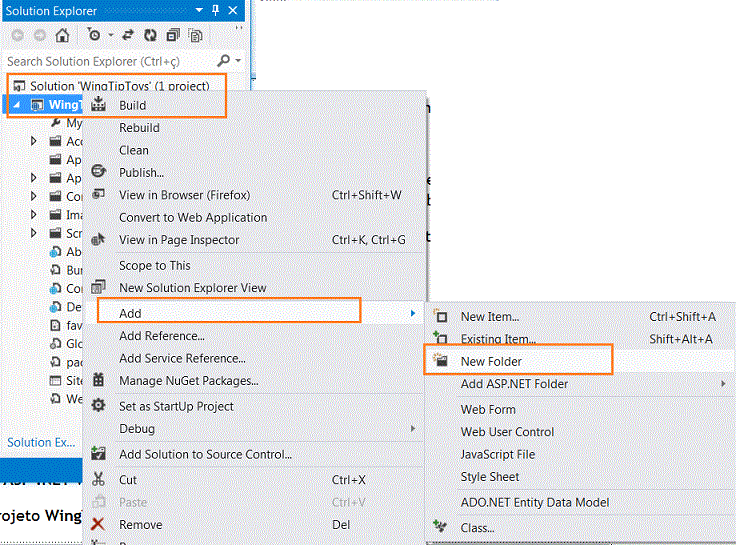This screenshot has height=545, width=736.
Task: Select the My Project wrench item
Action: tap(66, 123)
